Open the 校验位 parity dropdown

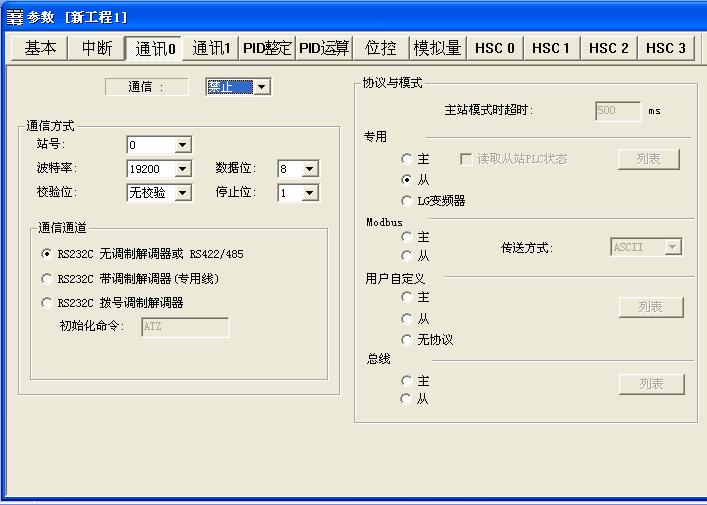pyautogui.click(x=182, y=193)
